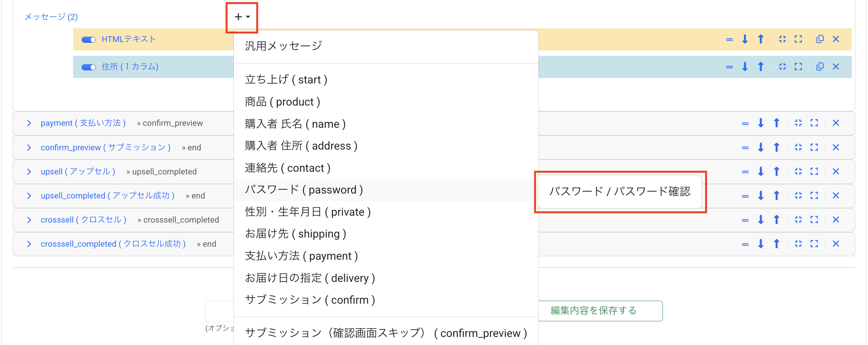Delete the 住所 (1カラム) message

(x=836, y=67)
